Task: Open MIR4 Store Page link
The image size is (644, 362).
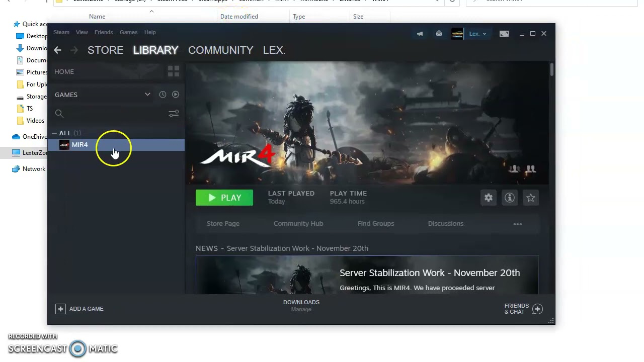Action: point(223,224)
